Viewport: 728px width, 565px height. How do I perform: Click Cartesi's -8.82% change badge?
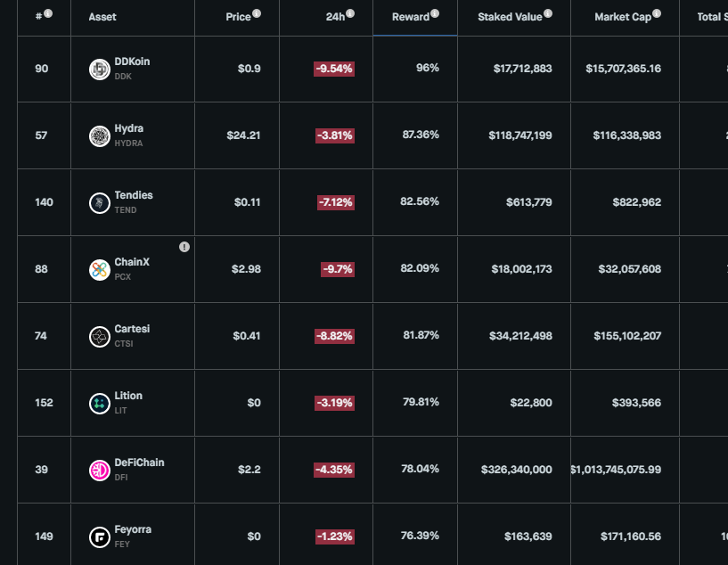pyautogui.click(x=334, y=336)
